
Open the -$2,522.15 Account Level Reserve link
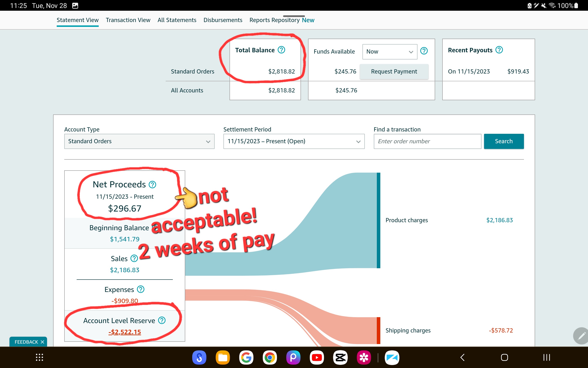tap(125, 332)
